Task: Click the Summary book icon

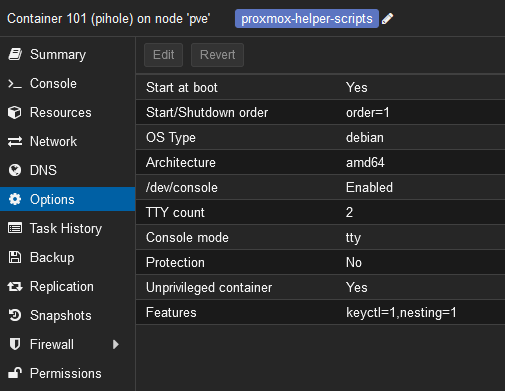Action: tap(15, 54)
